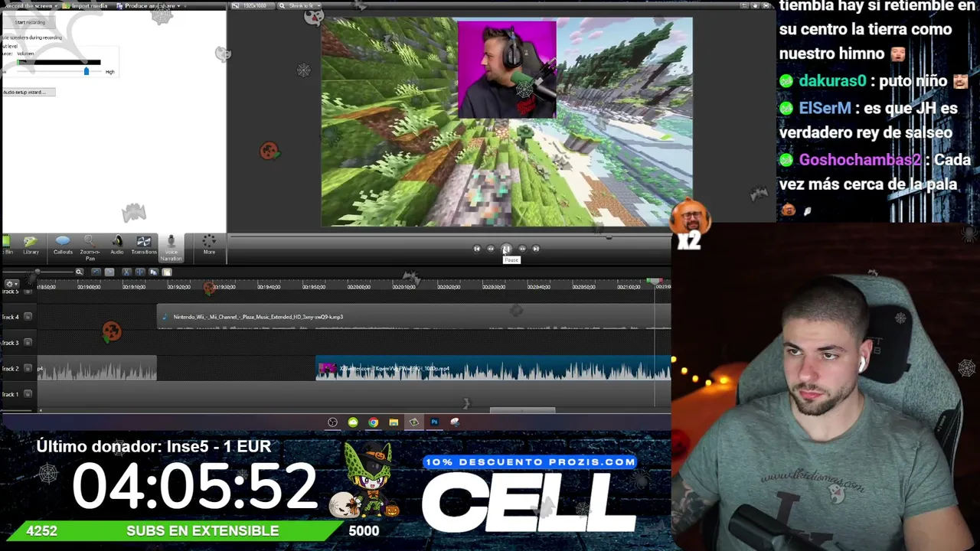Viewport: 980px width, 551px height.
Task: Select the Voice Narration tool
Action: point(171,248)
